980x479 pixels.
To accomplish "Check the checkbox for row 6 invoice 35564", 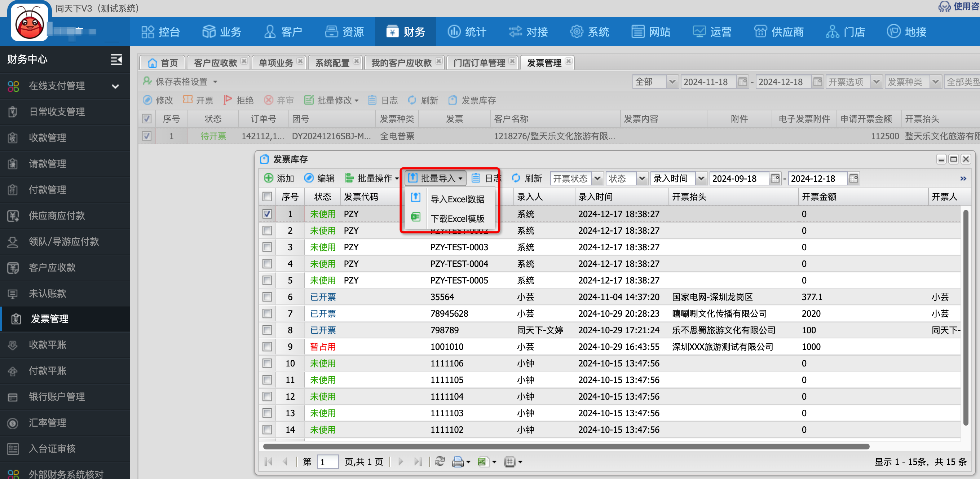I will (x=267, y=297).
